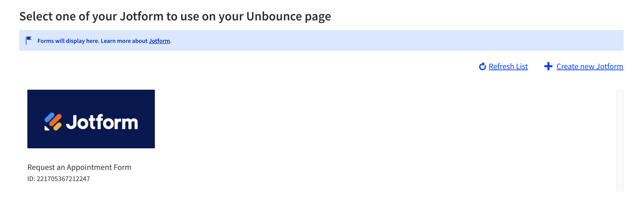Follow the Jotform link in the blue banner
The image size is (644, 216).
coord(159,41)
